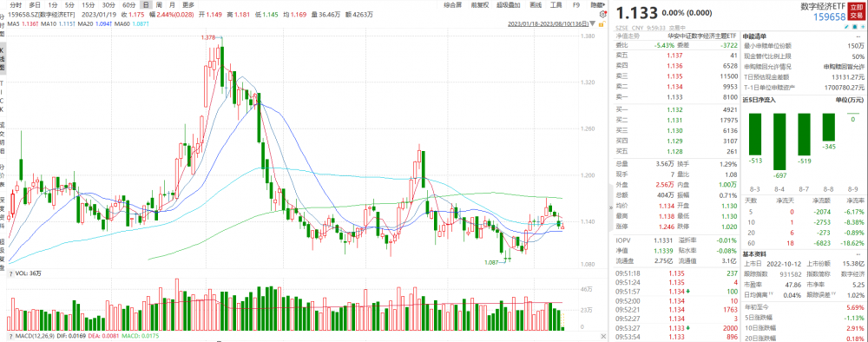The image size is (868, 342).
Task: Click the 1.378 high price marker
Action: 207,37
